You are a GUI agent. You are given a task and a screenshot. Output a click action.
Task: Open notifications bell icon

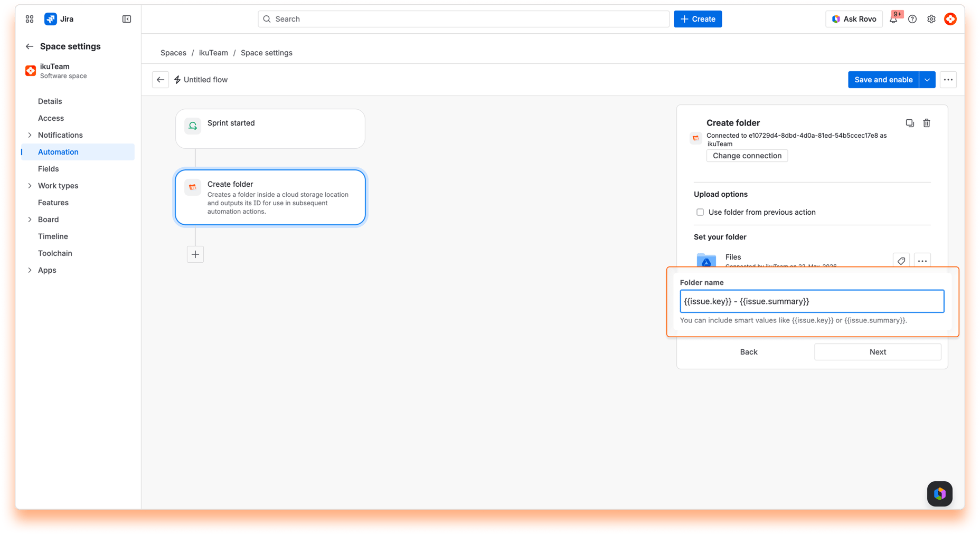point(893,19)
